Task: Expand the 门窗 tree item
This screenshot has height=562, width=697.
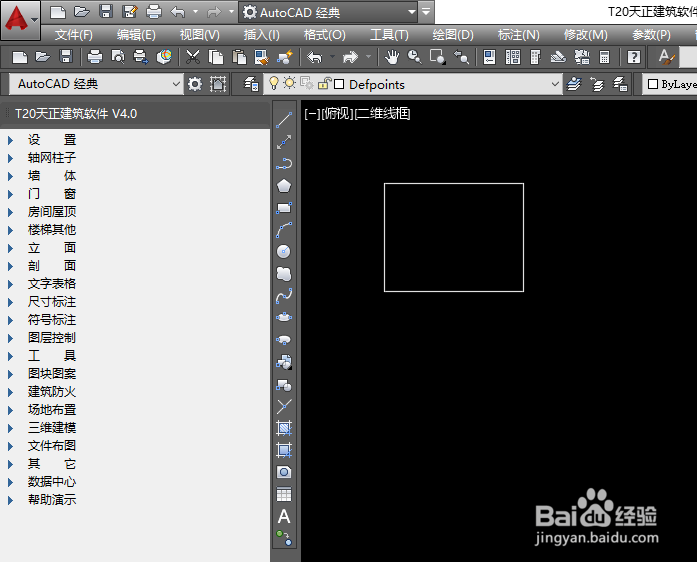Action: tap(10, 194)
